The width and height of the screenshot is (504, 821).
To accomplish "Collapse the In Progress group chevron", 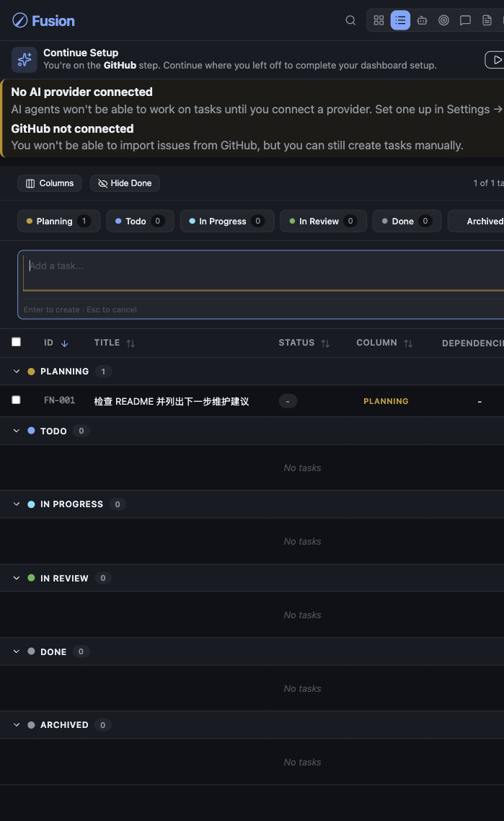I will pos(17,504).
